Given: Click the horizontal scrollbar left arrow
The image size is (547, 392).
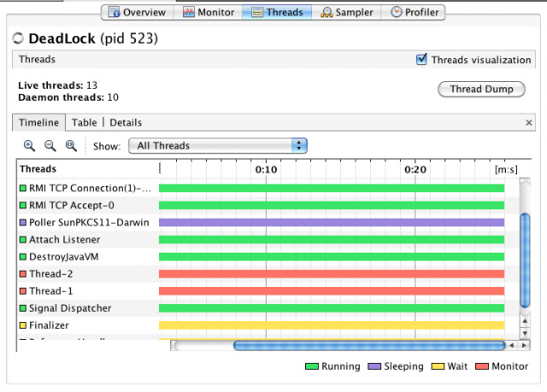Looking at the screenshot, I should tap(511, 346).
